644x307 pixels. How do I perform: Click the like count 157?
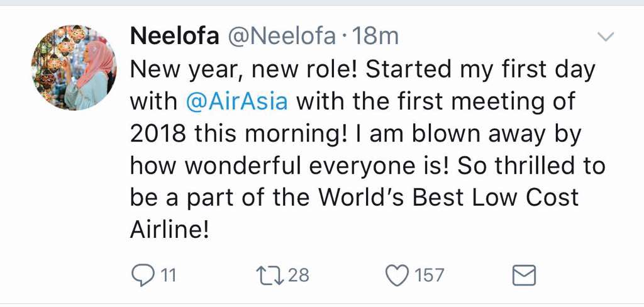coord(428,276)
